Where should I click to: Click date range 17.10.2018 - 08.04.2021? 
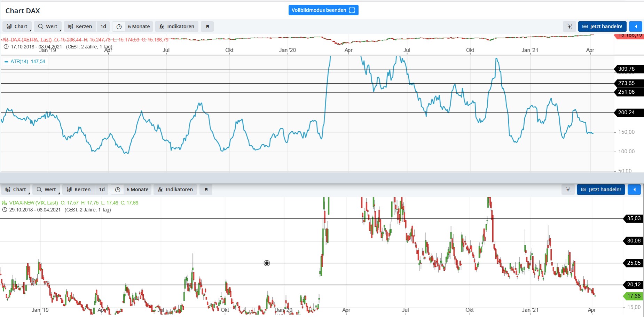(36, 47)
